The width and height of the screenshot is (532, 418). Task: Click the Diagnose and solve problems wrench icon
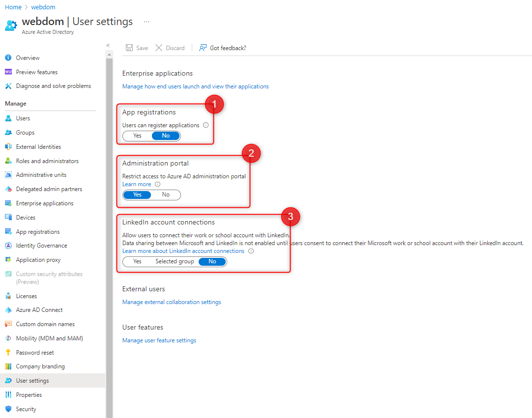pos(8,86)
